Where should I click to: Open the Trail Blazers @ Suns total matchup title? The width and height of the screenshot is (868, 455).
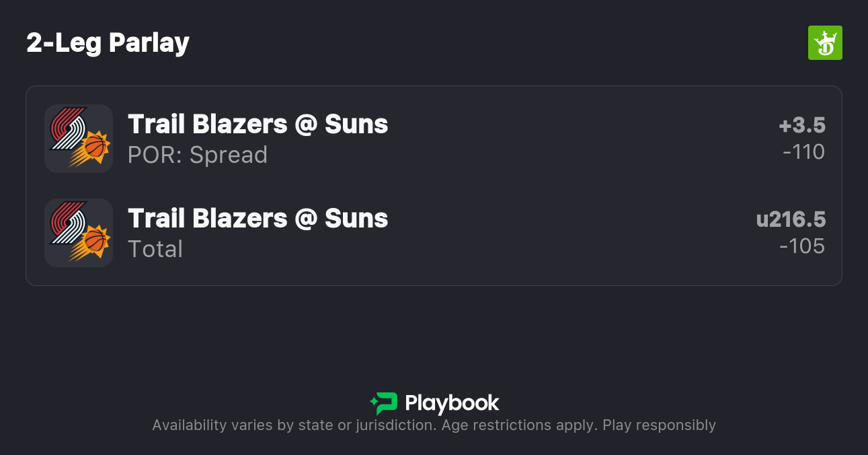pyautogui.click(x=258, y=219)
